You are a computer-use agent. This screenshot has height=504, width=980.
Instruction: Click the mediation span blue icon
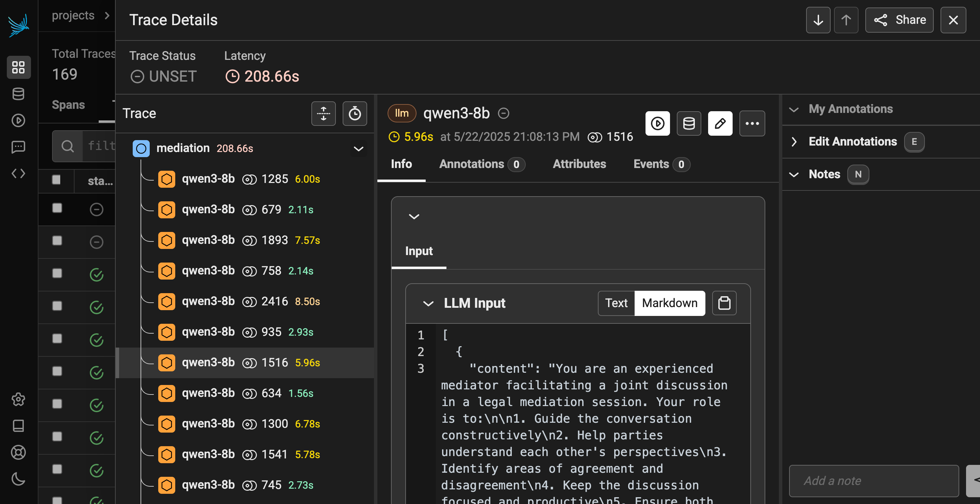pyautogui.click(x=141, y=149)
